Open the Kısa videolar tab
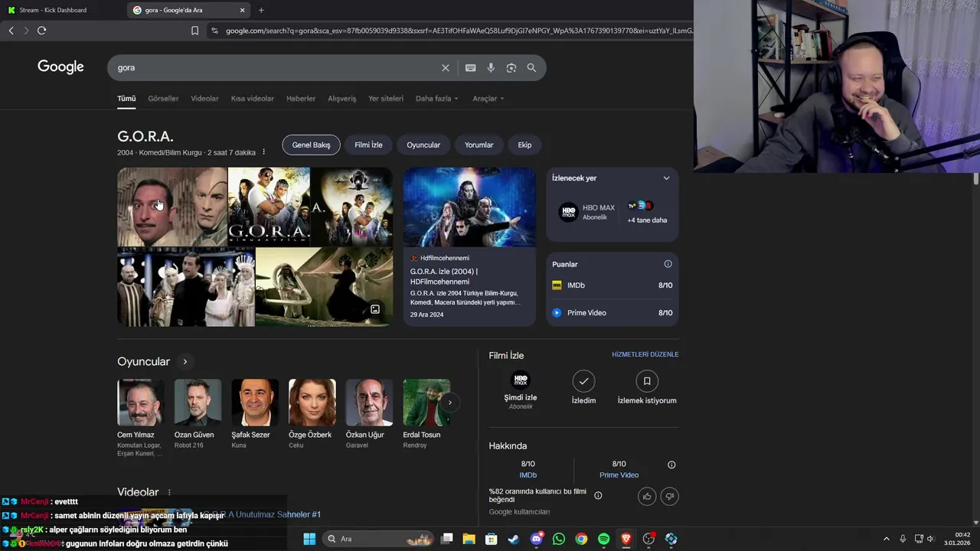The height and width of the screenshot is (551, 980). [253, 99]
